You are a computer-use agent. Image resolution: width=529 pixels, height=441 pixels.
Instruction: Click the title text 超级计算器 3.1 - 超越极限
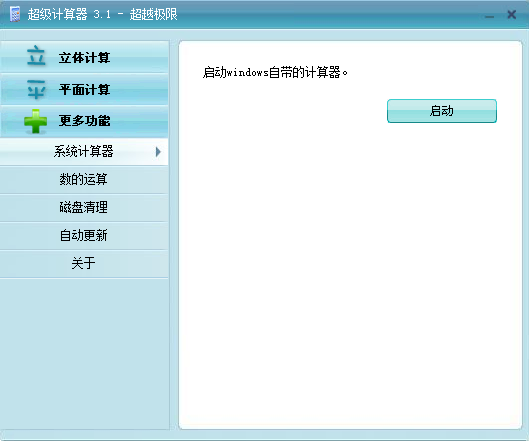102,14
